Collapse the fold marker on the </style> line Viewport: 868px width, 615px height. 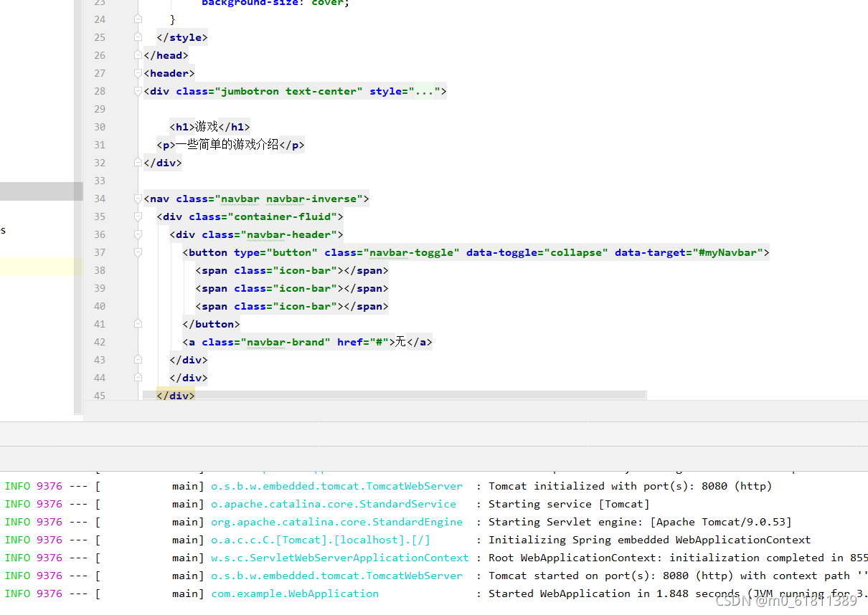point(138,37)
